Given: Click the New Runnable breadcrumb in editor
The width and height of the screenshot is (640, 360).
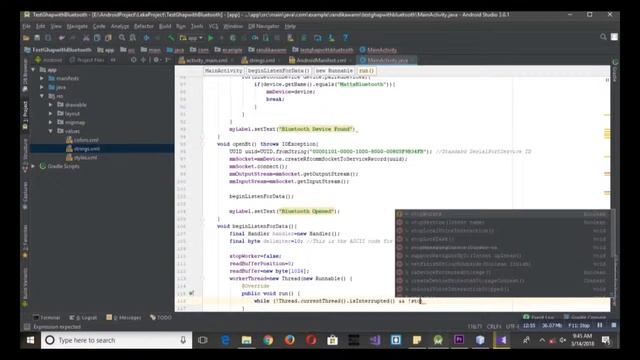Looking at the screenshot, I should pyautogui.click(x=334, y=71).
